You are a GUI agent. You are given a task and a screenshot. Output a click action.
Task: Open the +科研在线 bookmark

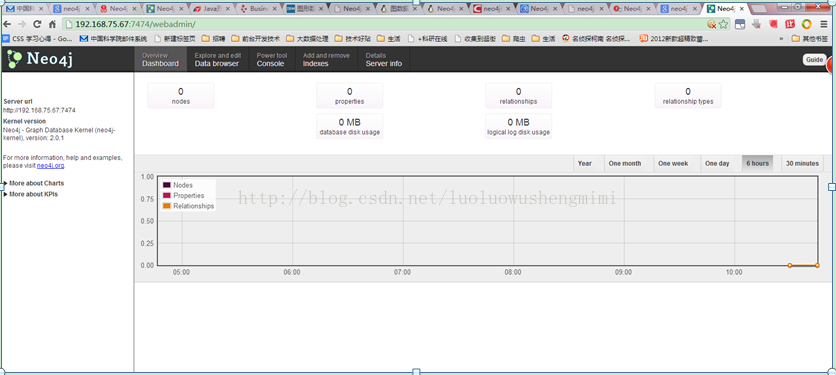pyautogui.click(x=428, y=38)
